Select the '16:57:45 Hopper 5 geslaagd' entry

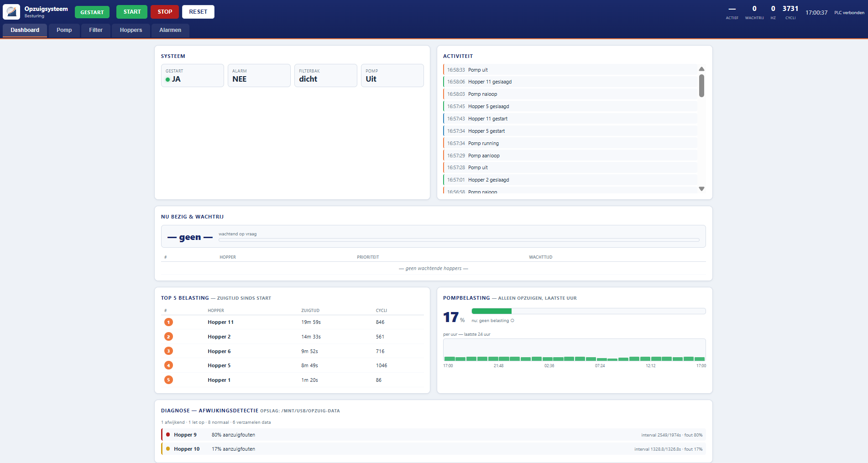570,106
